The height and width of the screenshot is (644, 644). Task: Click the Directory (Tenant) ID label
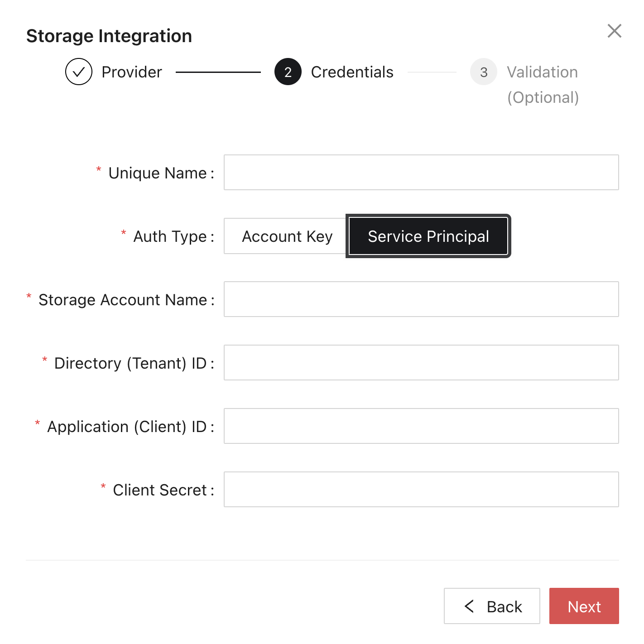click(x=130, y=363)
